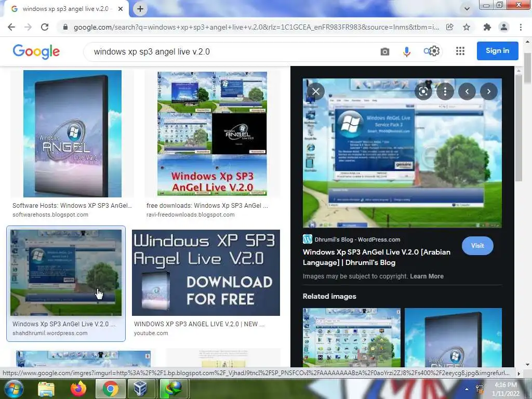Click Dhrumil's Blog - WordPress.com source
532x399 pixels.
click(357, 240)
